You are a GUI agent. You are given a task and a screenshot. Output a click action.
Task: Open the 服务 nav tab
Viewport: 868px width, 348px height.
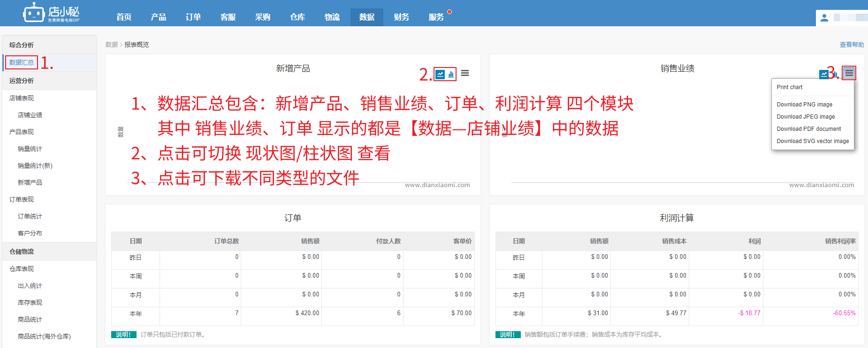(436, 17)
